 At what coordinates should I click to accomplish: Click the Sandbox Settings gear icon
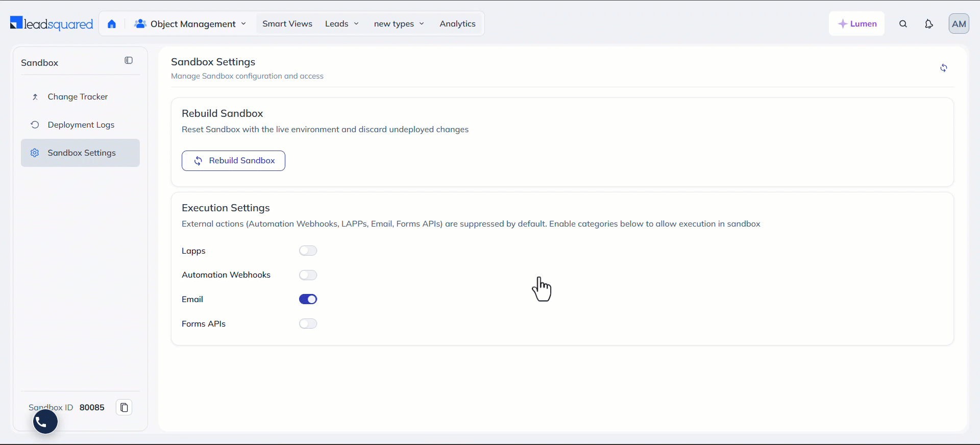coord(35,153)
